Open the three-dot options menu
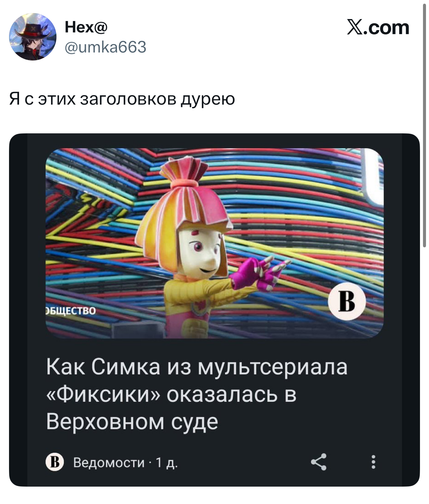 [x=374, y=462]
